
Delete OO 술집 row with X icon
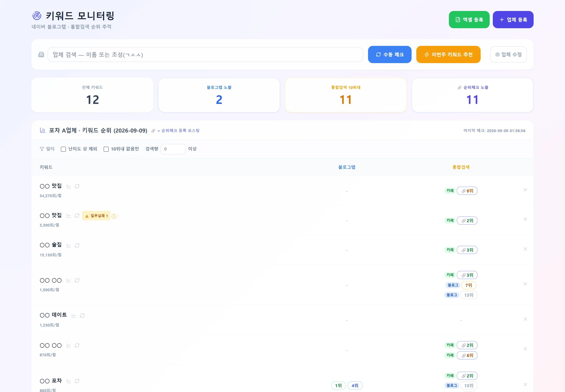pyautogui.click(x=525, y=249)
